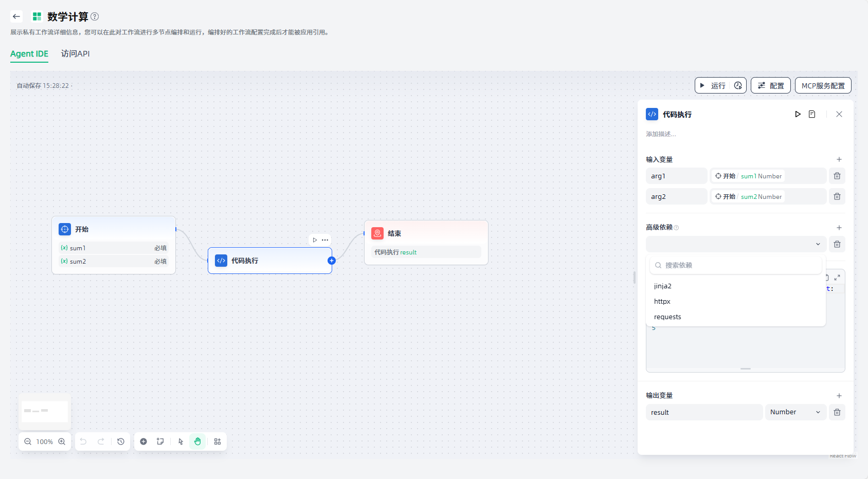Add a sticky note to canvas

[x=160, y=441]
